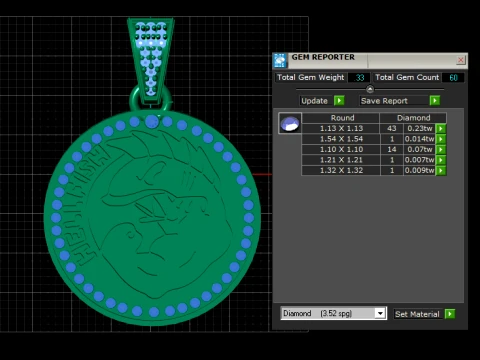The height and width of the screenshot is (360, 480).
Task: Click the Diamond column header
Action: coord(413,118)
